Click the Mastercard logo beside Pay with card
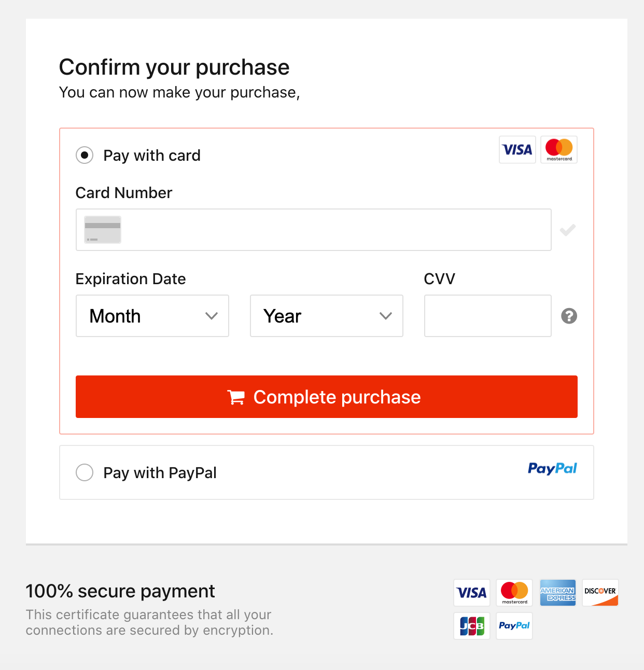The image size is (644, 670). 559,150
